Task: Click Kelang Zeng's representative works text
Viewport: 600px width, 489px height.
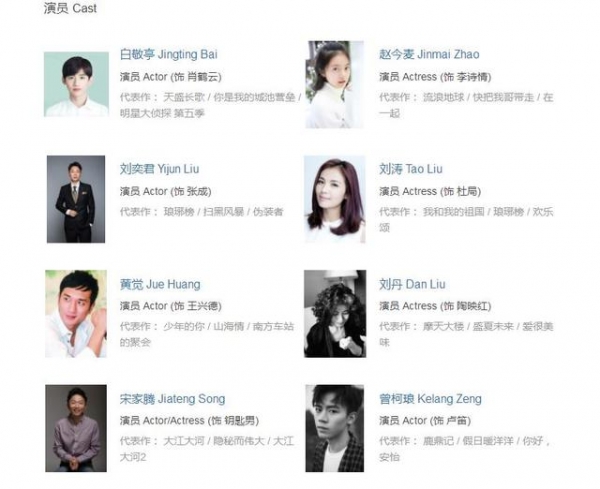Action: [x=465, y=449]
